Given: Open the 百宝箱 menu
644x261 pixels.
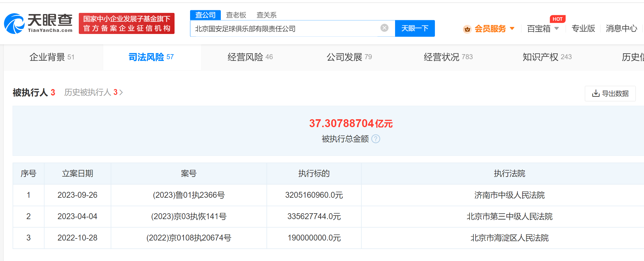Looking at the screenshot, I should click(x=539, y=29).
